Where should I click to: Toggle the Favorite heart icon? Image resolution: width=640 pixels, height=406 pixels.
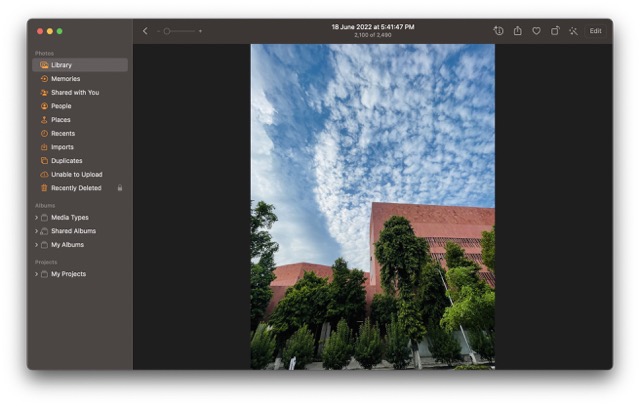(x=536, y=31)
